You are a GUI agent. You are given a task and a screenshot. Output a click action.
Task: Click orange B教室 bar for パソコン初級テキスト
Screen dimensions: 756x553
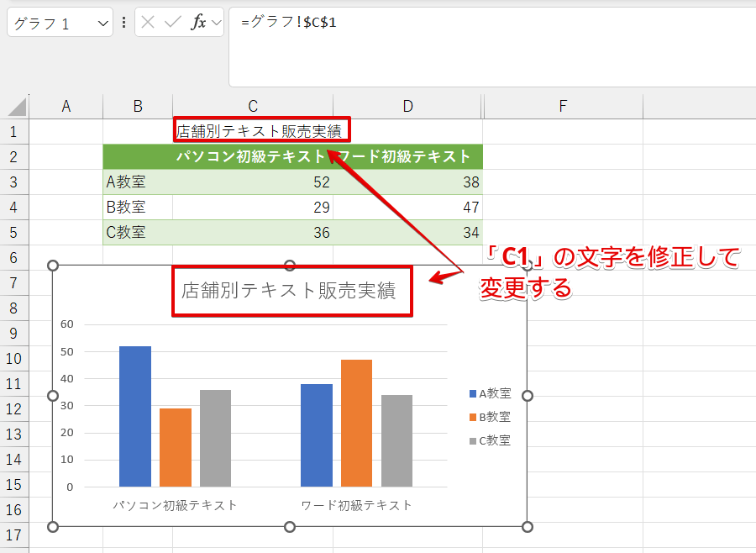[176, 447]
